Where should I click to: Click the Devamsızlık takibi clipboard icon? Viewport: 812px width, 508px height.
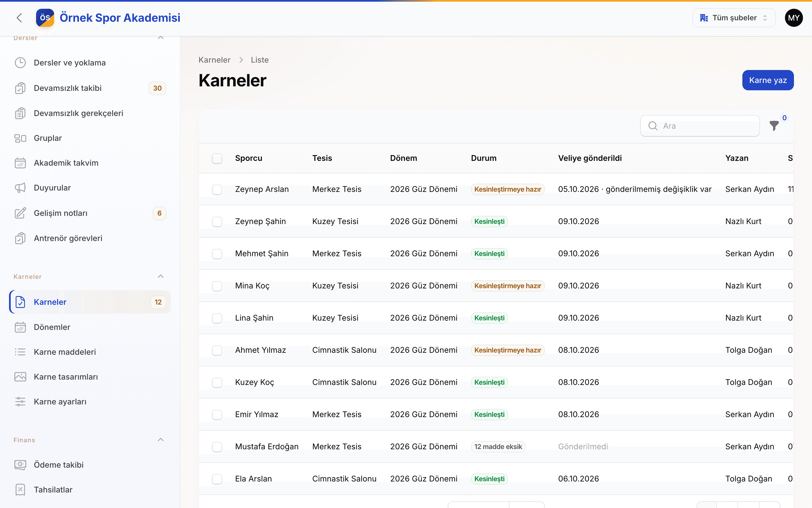pyautogui.click(x=20, y=88)
